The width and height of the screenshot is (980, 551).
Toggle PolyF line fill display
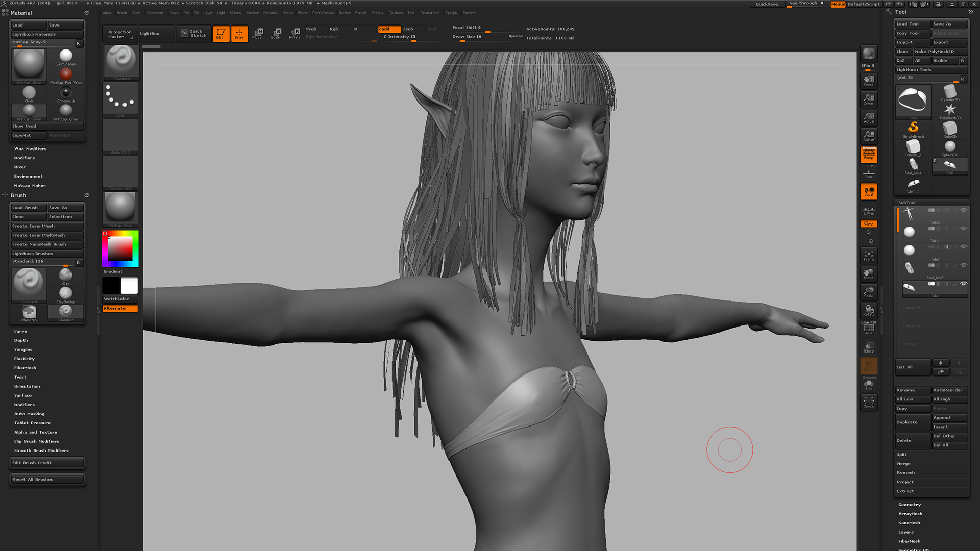pyautogui.click(x=869, y=329)
